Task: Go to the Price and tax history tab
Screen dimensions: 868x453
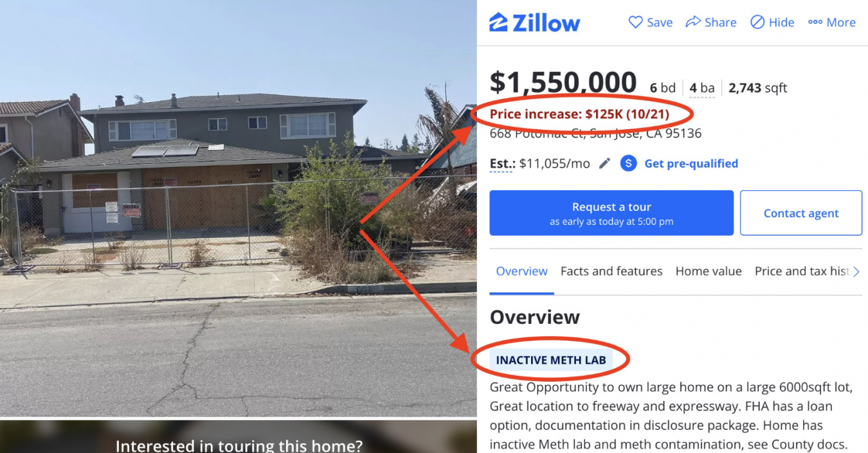Action: click(x=801, y=271)
